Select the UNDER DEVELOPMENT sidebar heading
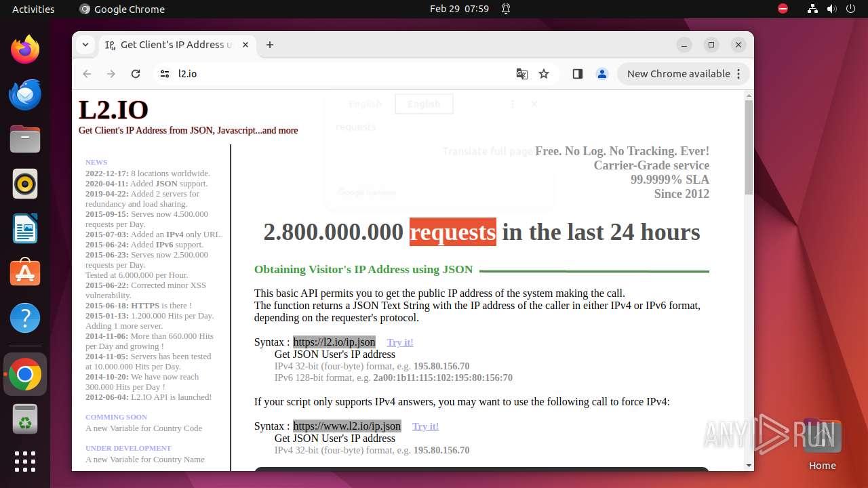The image size is (868, 488). pyautogui.click(x=128, y=448)
